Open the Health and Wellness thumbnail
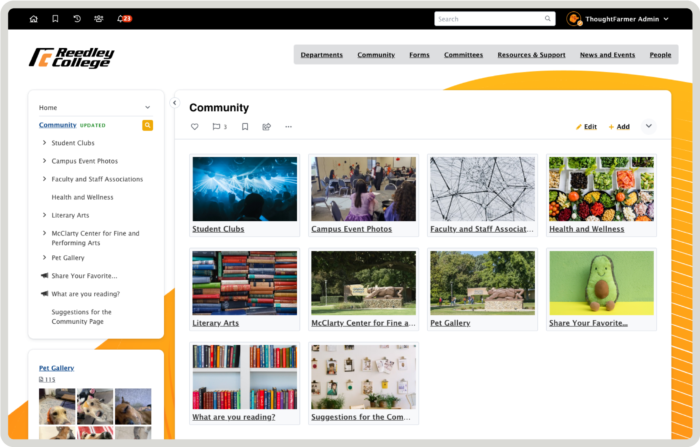 [600, 189]
